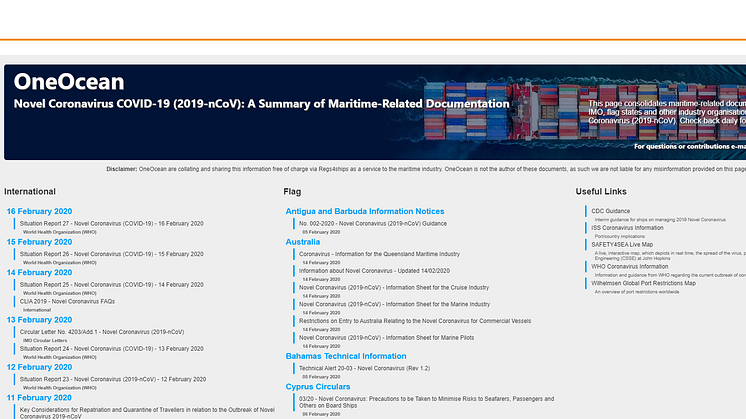The width and height of the screenshot is (746, 419).
Task: Open Cyprus circular 03/20 on seafarer precautions
Action: [x=426, y=402]
